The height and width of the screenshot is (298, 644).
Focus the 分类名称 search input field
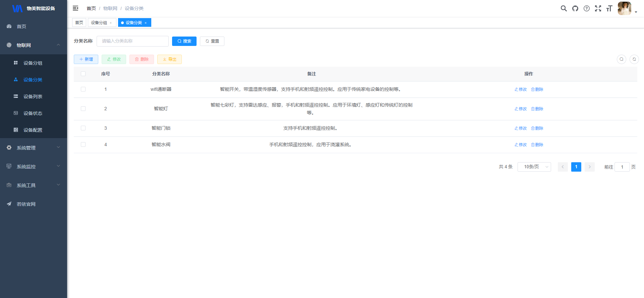coord(132,41)
